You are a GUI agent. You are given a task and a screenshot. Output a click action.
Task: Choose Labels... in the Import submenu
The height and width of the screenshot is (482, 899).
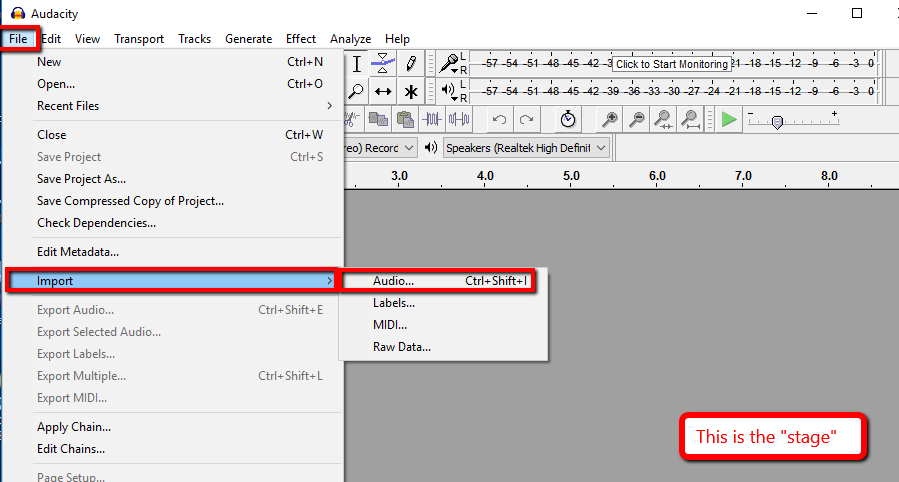(444, 303)
